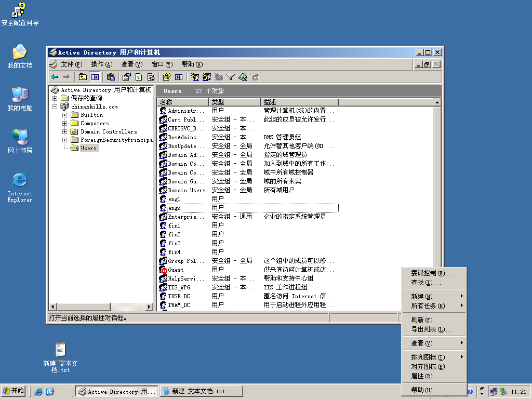The width and height of the screenshot is (532, 399).
Task: Click the network connection tray icon
Action: (x=494, y=392)
